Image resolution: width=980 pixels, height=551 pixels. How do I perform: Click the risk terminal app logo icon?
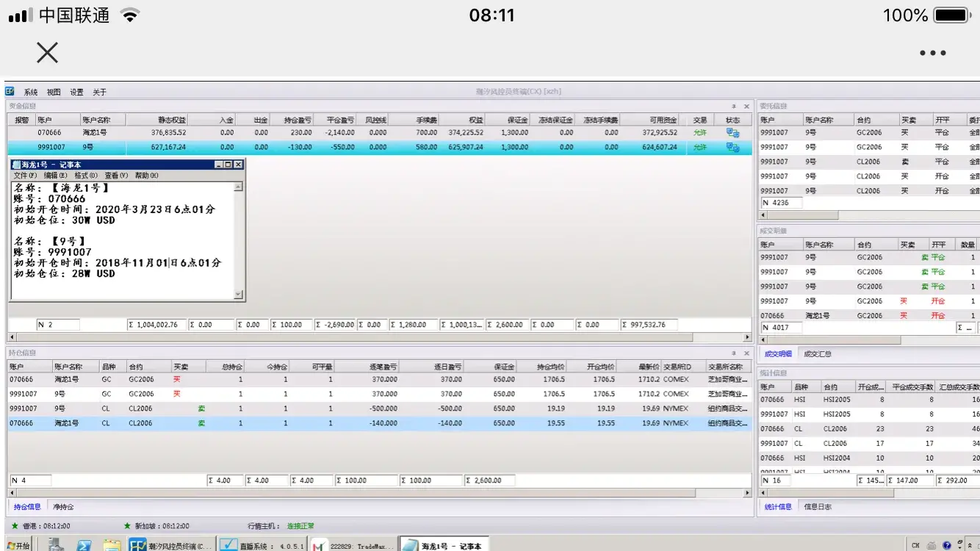(10, 91)
